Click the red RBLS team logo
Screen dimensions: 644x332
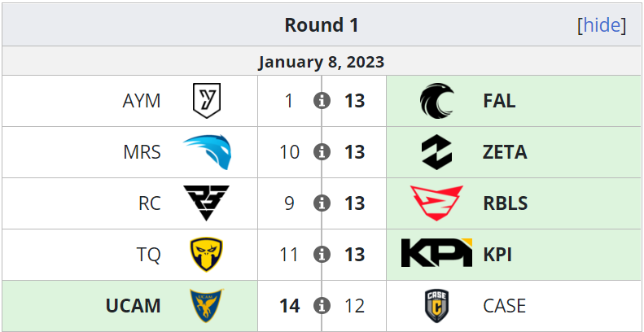436,203
